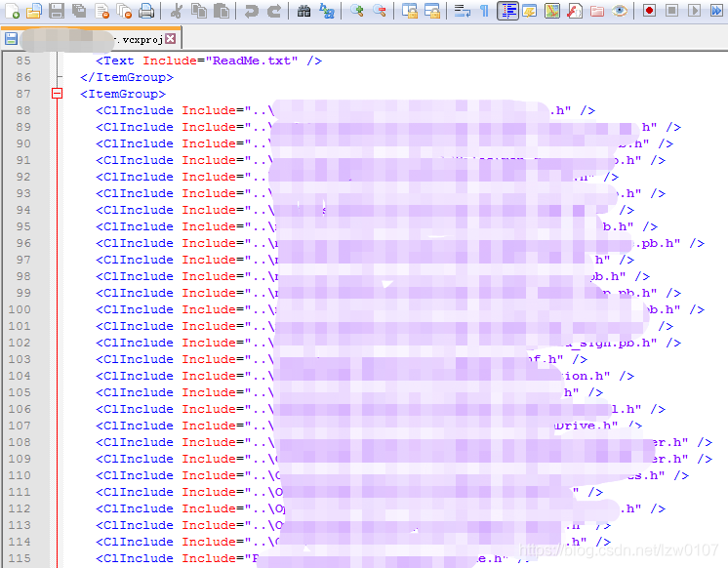Play the recorded macro with the play icon
Viewport: 728px width, 568px height.
click(x=694, y=10)
